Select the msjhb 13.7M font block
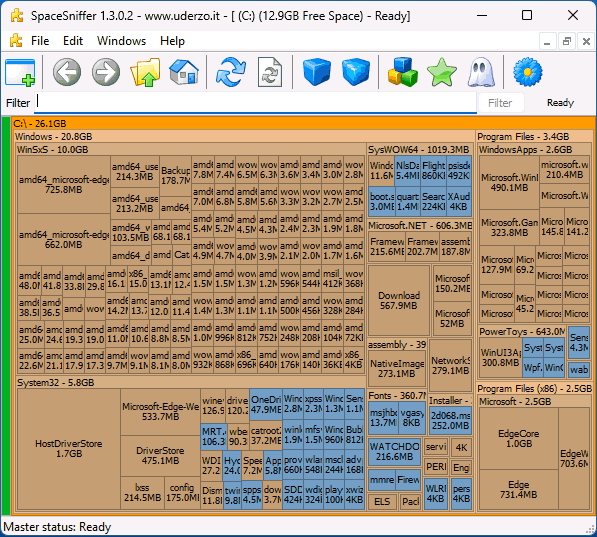Viewport: 597px width, 537px height. click(383, 418)
